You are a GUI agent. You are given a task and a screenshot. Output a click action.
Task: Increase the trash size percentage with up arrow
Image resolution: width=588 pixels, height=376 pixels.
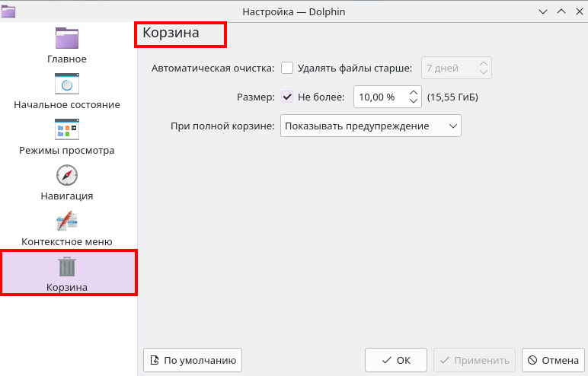(414, 92)
